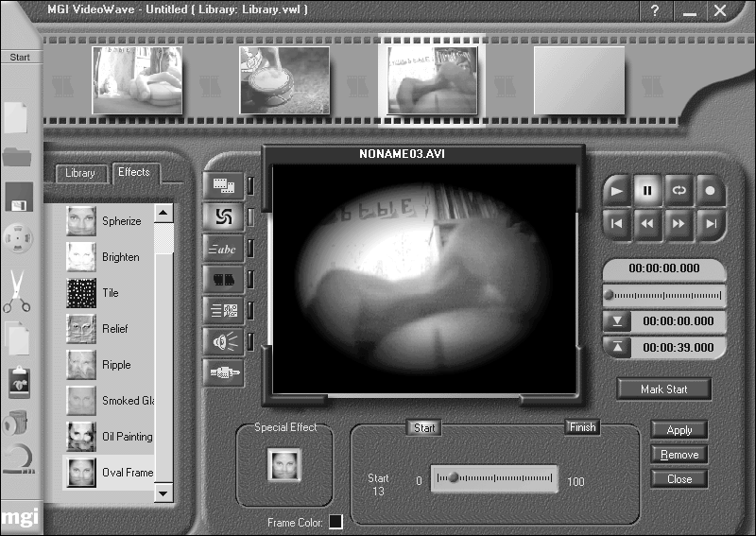
Task: Click the undo arrow icon in sidebar
Action: pos(18,458)
